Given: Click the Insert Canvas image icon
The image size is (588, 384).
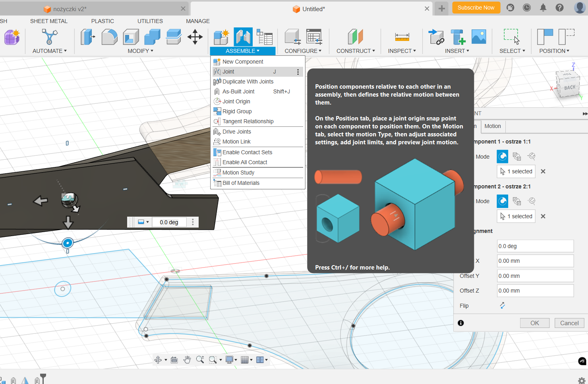Looking at the screenshot, I should tap(479, 37).
